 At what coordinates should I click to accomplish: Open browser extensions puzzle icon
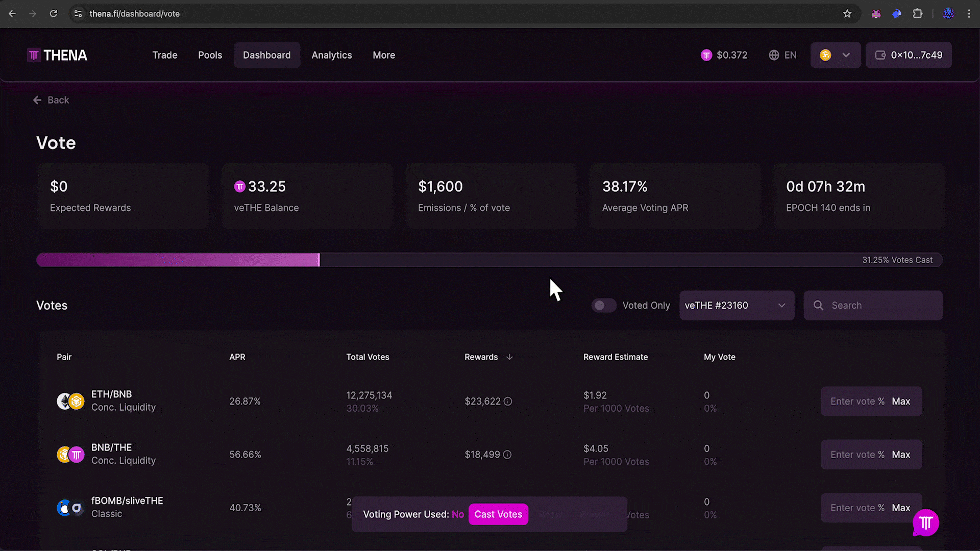tap(918, 14)
